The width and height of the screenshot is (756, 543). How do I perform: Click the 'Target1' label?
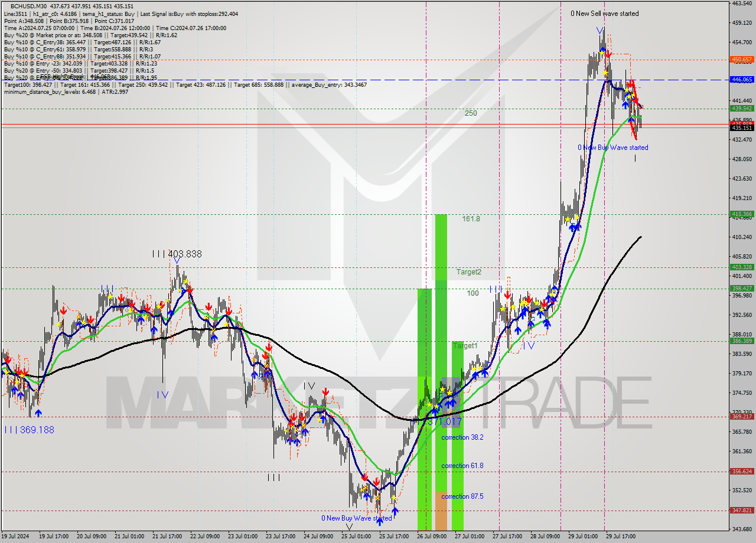tap(465, 346)
